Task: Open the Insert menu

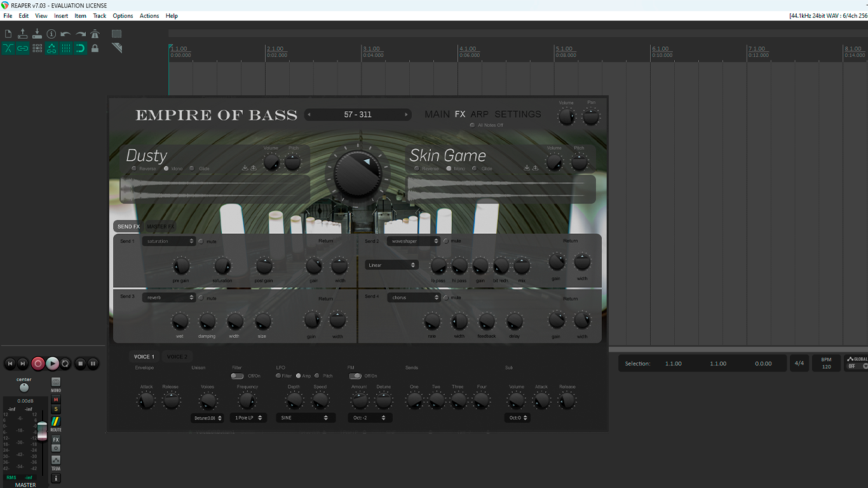Action: 61,16
